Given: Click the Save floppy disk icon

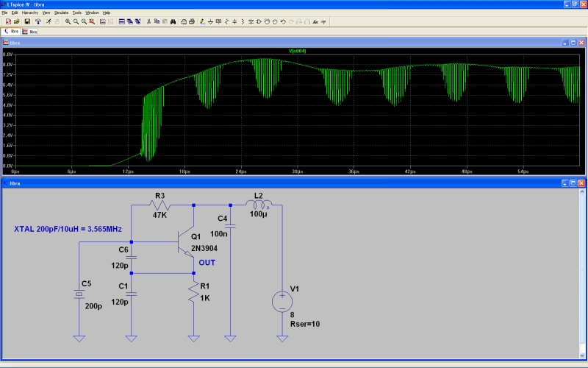Looking at the screenshot, I should pos(27,21).
